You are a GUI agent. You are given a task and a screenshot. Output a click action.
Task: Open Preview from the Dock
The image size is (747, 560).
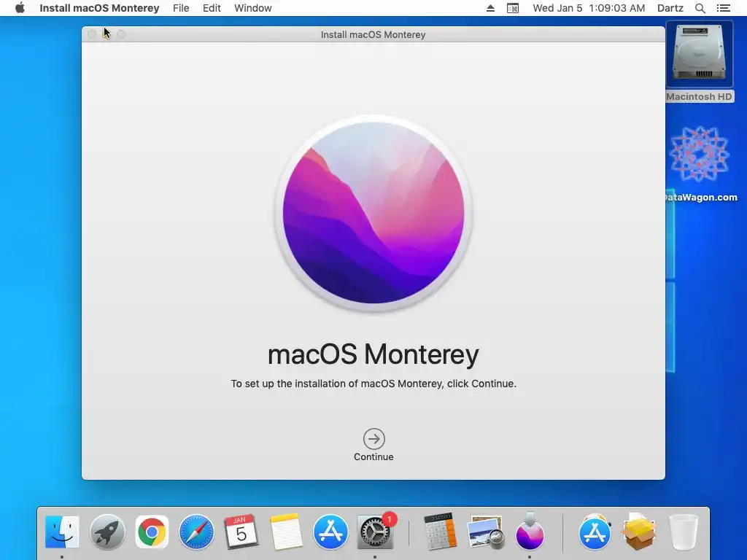(x=485, y=532)
